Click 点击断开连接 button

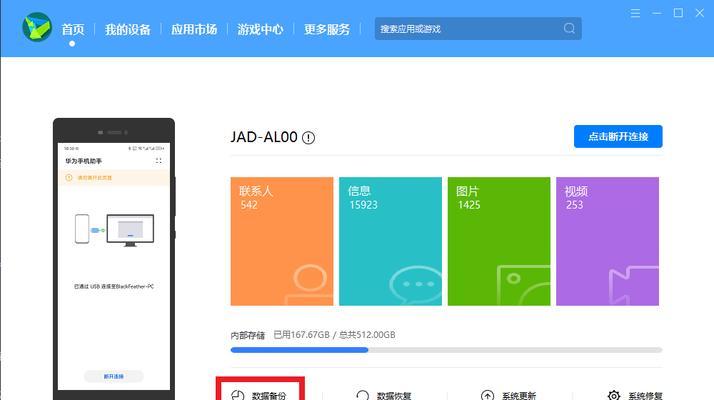point(618,136)
